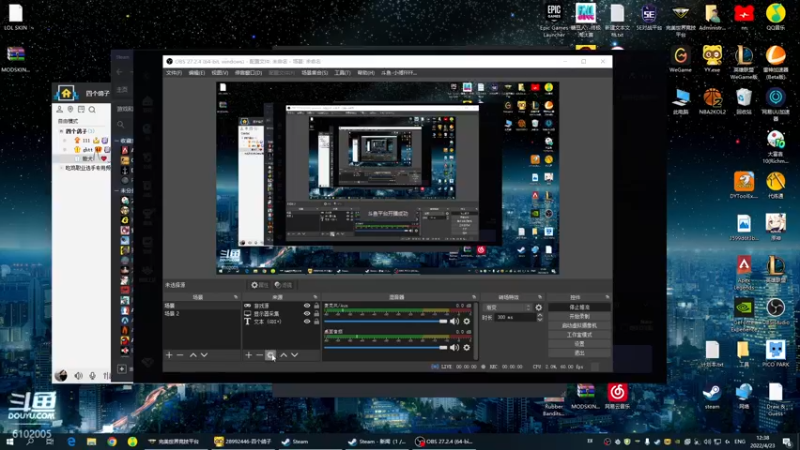The height and width of the screenshot is (450, 800).
Task: Toggle microphone in 四个鸽子 voice window
Action: [x=92, y=376]
